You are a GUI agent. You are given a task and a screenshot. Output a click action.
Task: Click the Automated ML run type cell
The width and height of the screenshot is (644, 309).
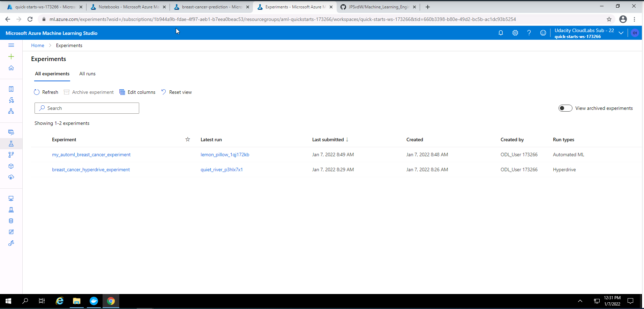coord(568,154)
